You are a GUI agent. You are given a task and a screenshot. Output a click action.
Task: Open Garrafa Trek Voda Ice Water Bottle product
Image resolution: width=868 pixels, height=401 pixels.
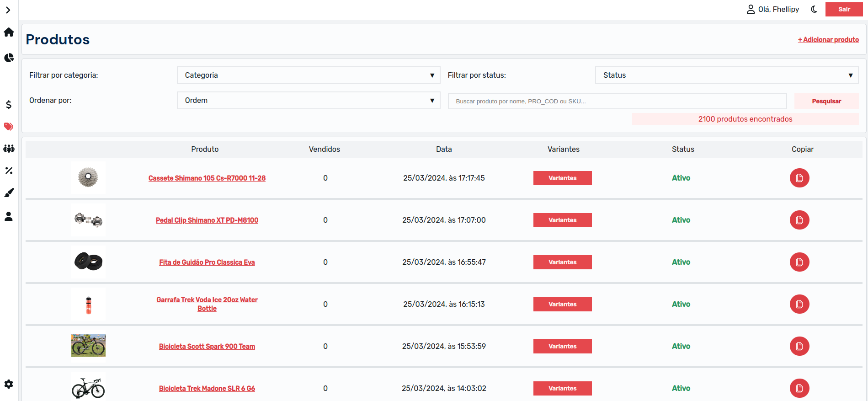coord(207,304)
